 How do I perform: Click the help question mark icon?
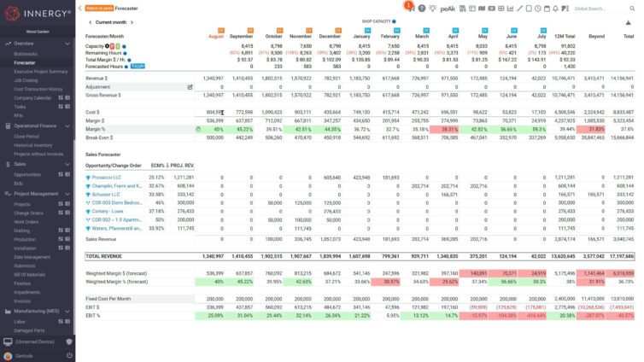click(421, 9)
